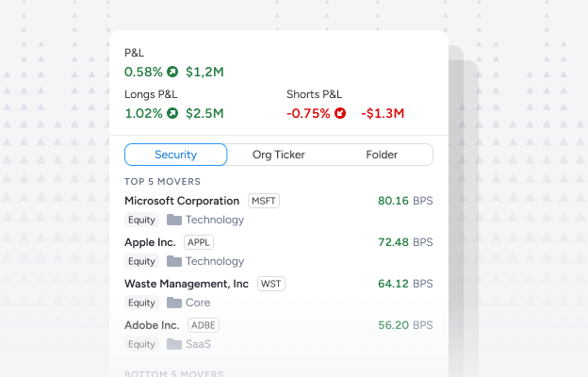Viewport: 588px width, 377px height.
Task: Click the Equity tag under Waste Management
Action: tap(141, 303)
